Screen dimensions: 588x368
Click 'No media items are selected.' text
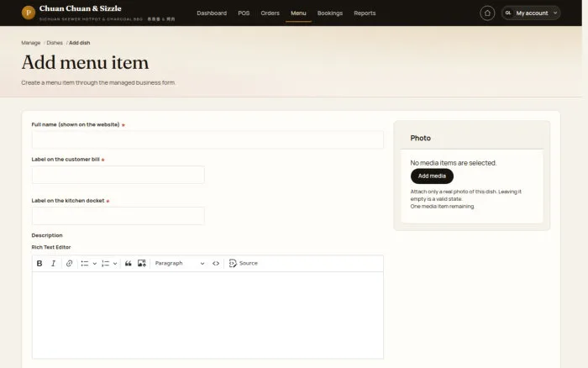[454, 163]
